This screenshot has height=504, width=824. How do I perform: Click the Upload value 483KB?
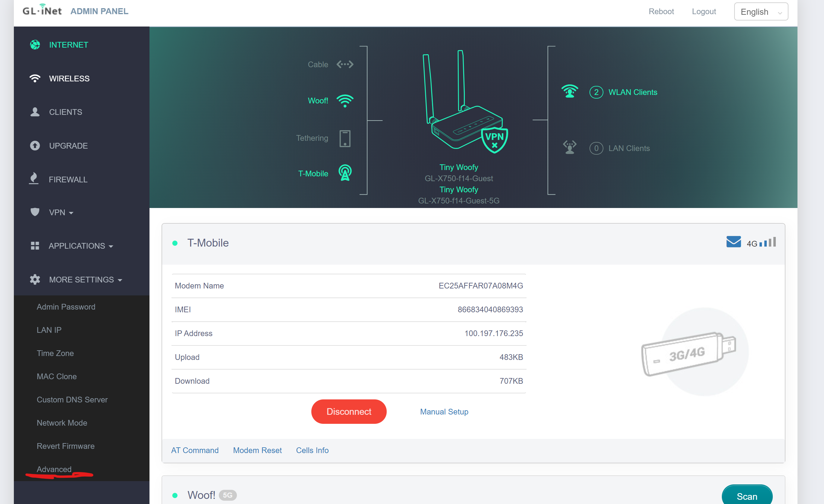511,357
